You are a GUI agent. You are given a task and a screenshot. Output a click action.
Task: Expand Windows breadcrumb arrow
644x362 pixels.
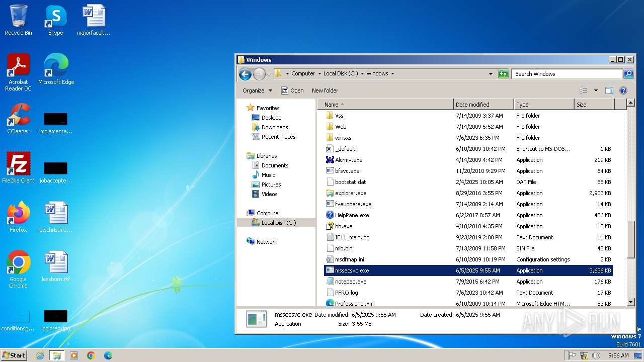tap(392, 73)
